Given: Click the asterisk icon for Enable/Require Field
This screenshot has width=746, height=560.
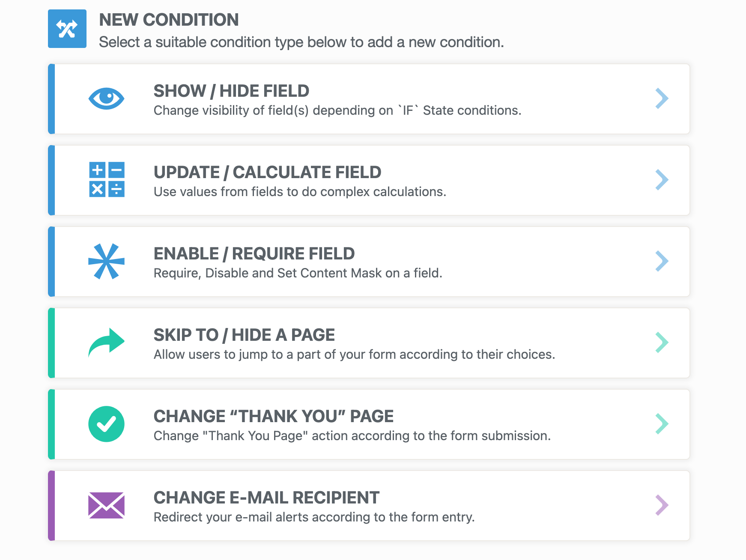Looking at the screenshot, I should 106,261.
